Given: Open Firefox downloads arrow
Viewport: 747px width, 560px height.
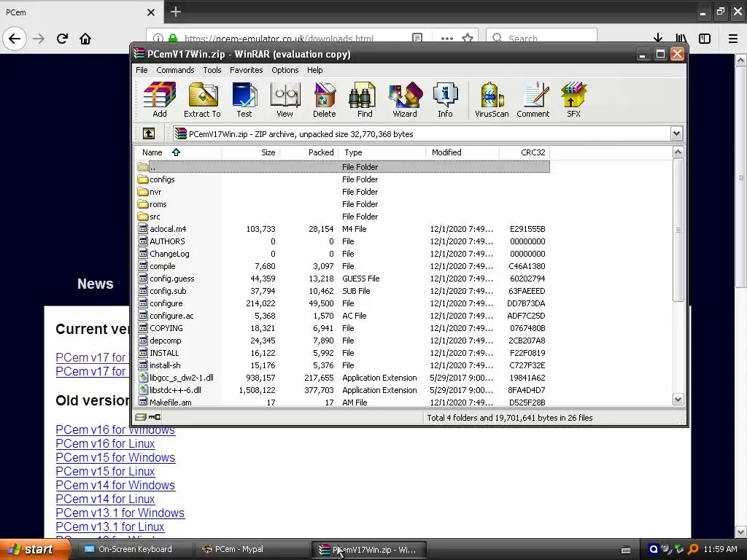Looking at the screenshot, I should pyautogui.click(x=658, y=39).
